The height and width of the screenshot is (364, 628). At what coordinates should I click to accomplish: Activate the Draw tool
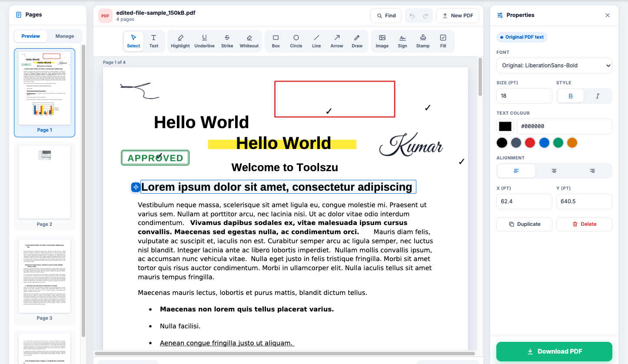[357, 41]
